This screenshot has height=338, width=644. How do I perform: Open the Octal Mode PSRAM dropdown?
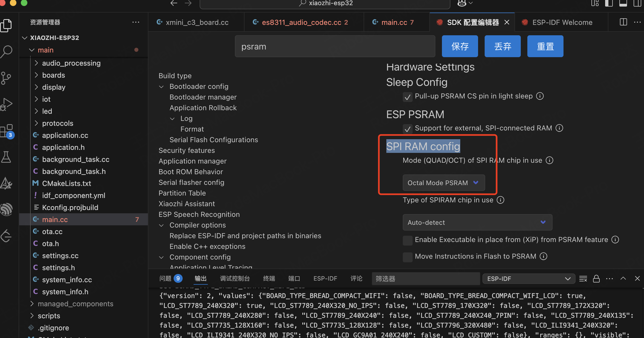(444, 183)
